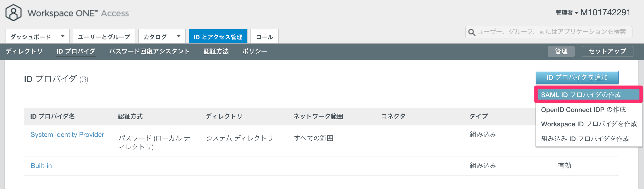
Task: Open パスワード回復アシスタント section
Action: click(x=149, y=51)
